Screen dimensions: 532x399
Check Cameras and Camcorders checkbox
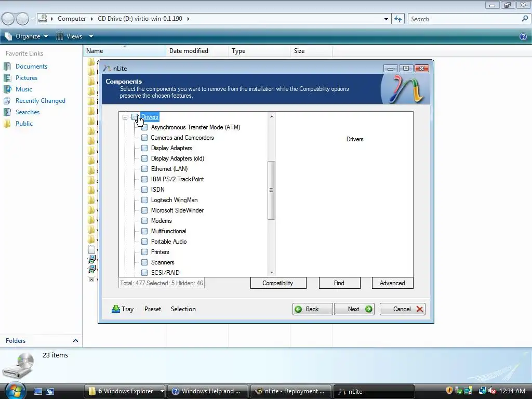tap(144, 138)
